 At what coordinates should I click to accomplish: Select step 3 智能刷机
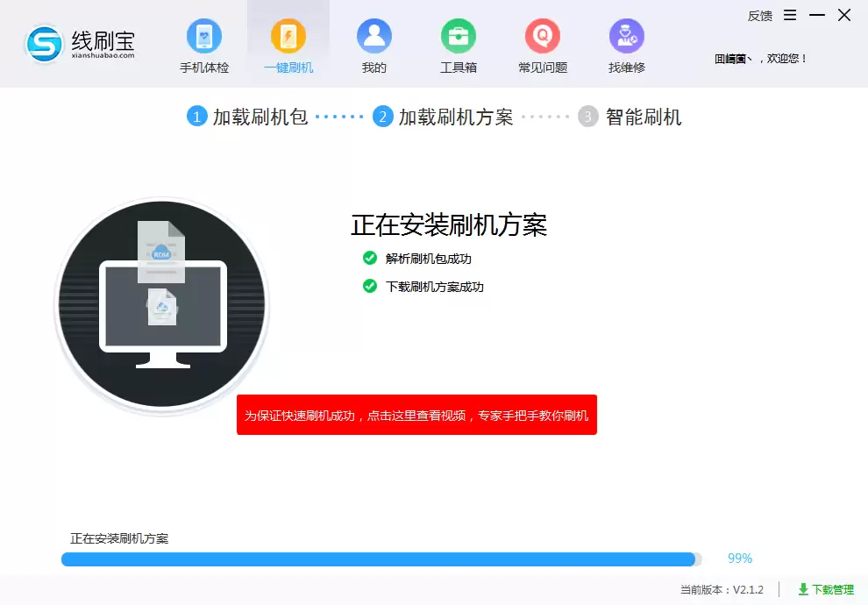pos(630,117)
